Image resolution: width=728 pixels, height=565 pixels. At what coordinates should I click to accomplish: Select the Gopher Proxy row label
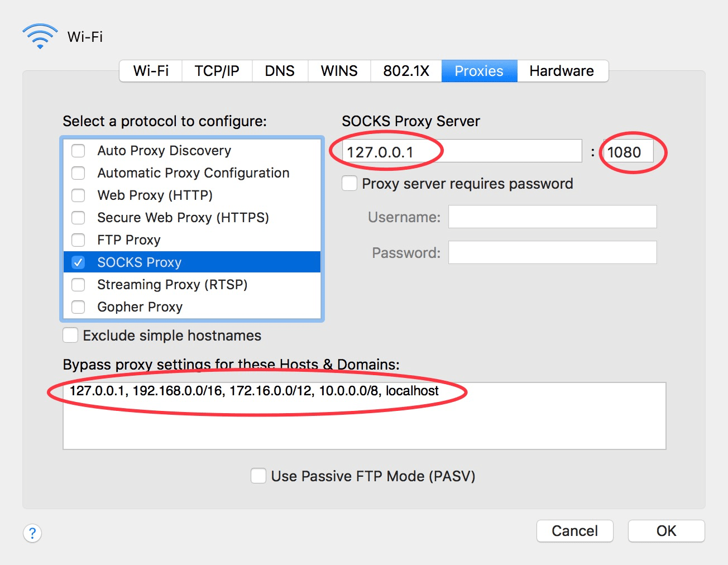tap(140, 307)
